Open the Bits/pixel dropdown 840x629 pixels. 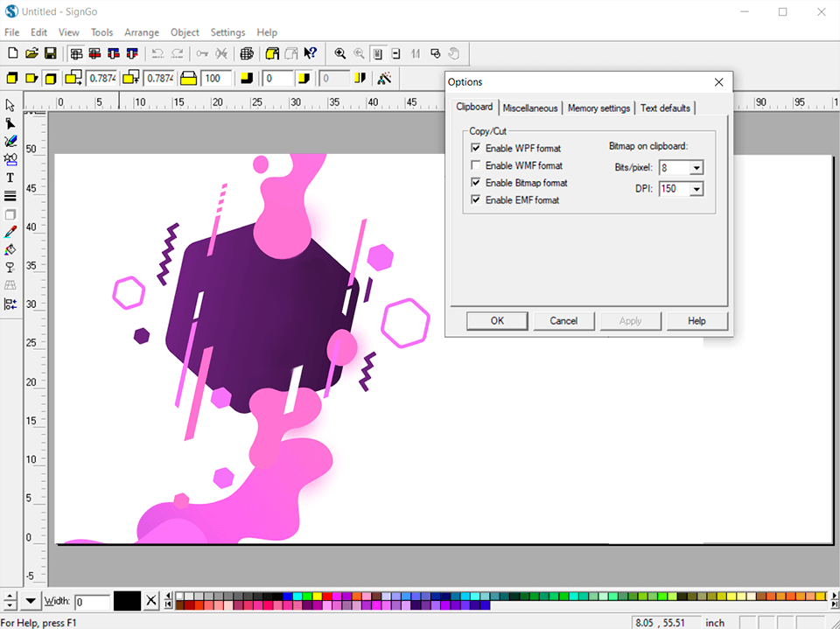(696, 168)
